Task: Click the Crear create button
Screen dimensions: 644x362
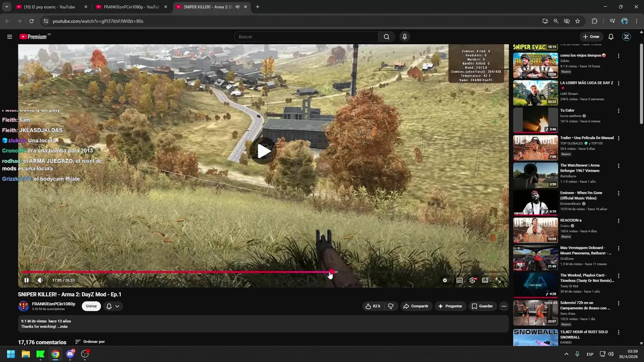Action: [x=591, y=37]
